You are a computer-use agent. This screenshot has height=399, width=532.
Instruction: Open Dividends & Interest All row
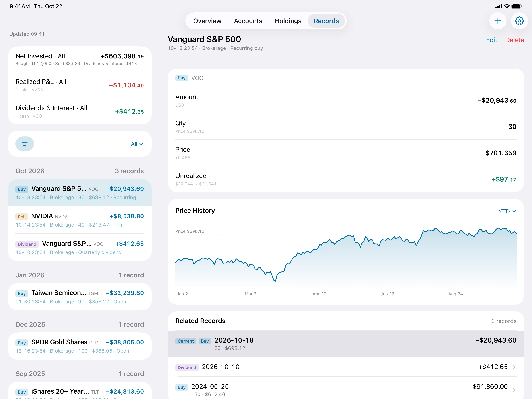coord(80,111)
